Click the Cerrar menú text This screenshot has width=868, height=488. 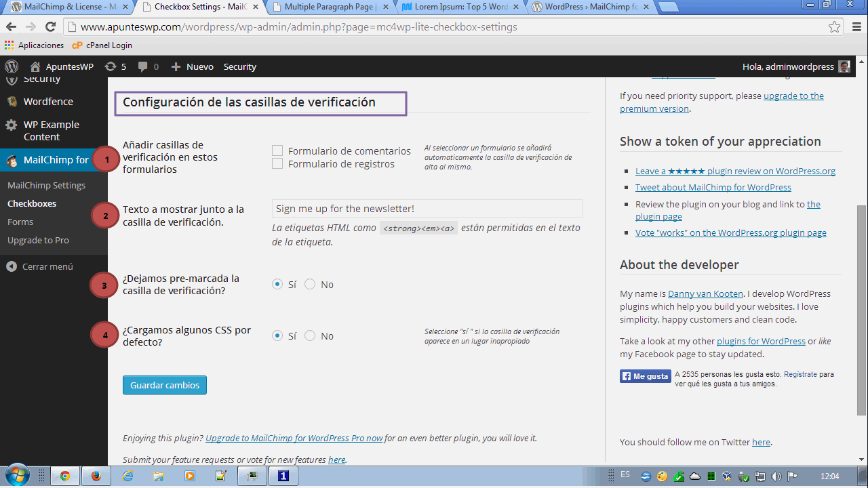47,266
